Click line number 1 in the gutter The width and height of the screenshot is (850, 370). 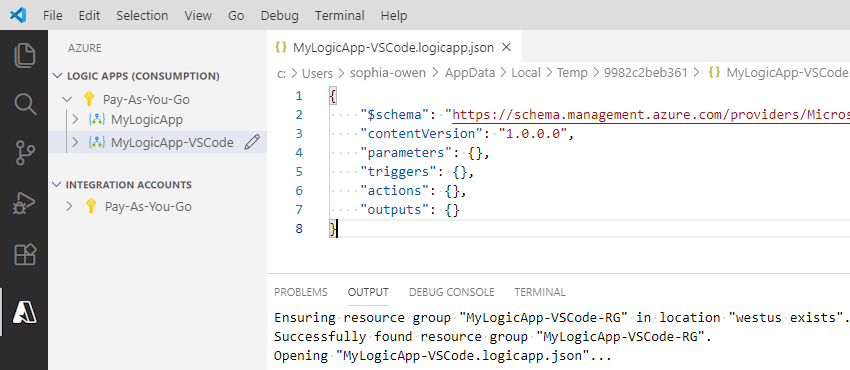[299, 96]
